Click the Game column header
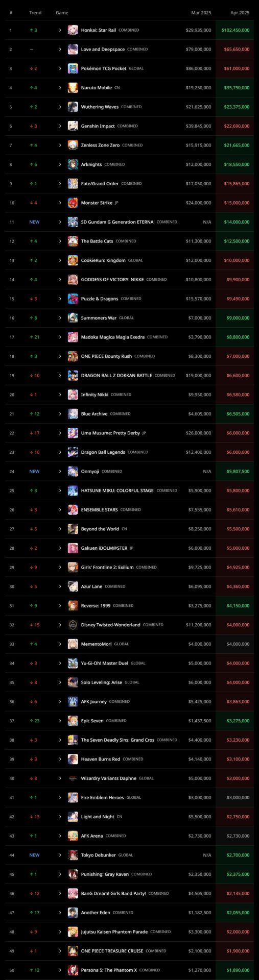259x980 pixels. point(62,13)
